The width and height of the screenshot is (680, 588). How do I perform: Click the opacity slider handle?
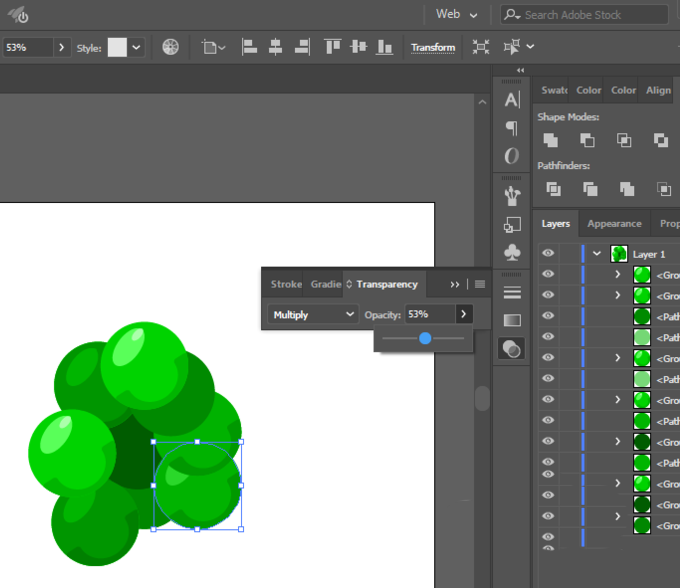[425, 339]
